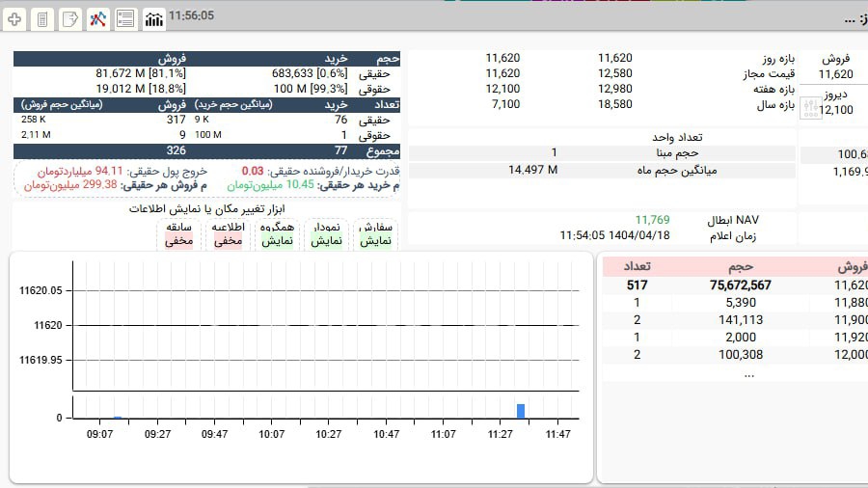
Task: Select the order volume 141,113
Action: (741, 320)
